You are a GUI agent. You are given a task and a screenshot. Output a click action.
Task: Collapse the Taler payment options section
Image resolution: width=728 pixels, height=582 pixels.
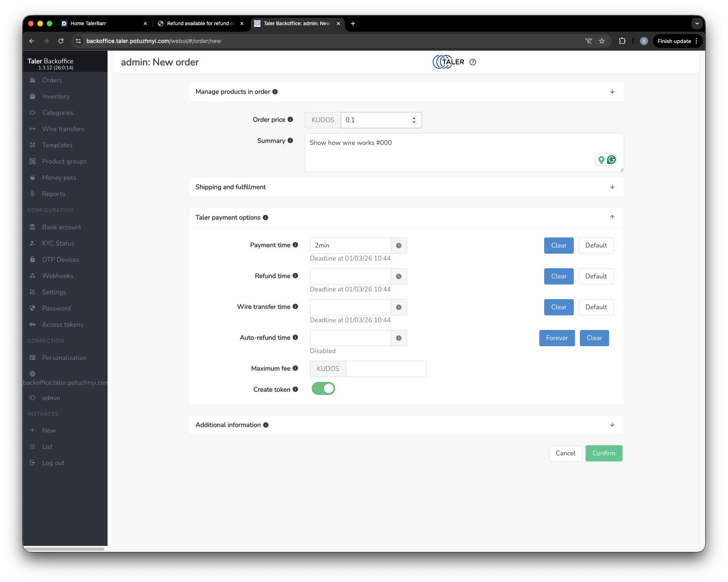pyautogui.click(x=612, y=218)
